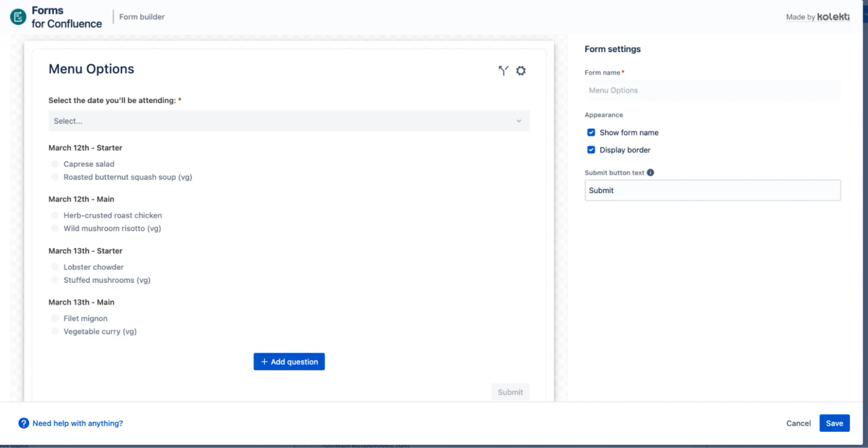Click the greyed Submit form button
This screenshot has width=868, height=448.
click(x=510, y=392)
